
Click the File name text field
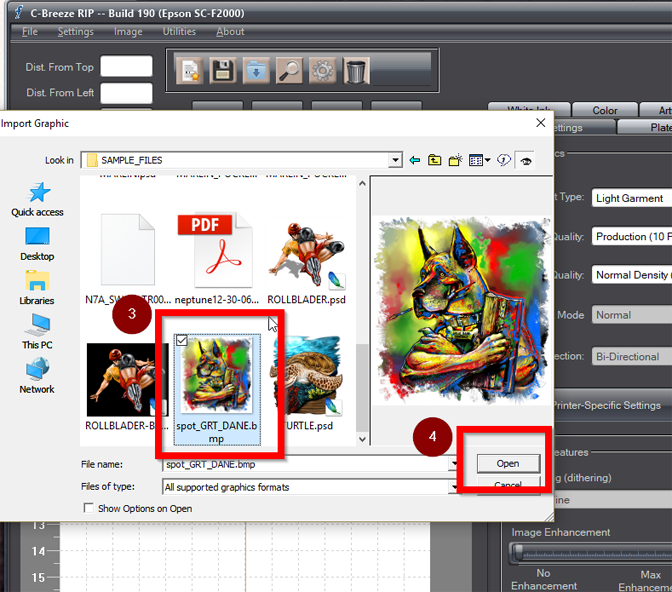(305, 464)
